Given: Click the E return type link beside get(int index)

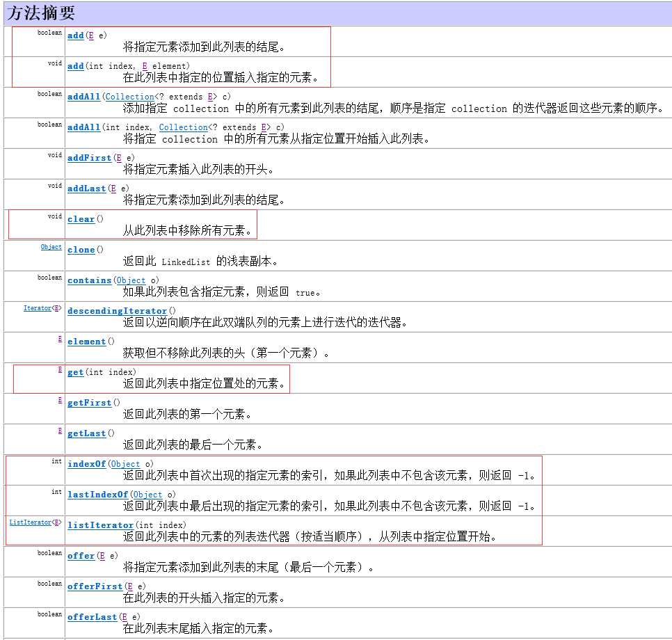Looking at the screenshot, I should (60, 370).
